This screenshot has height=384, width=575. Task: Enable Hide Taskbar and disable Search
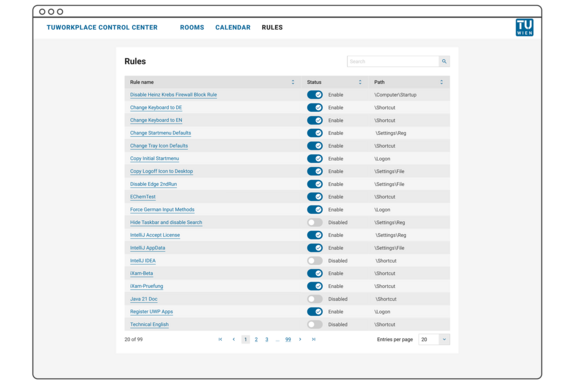coord(315,222)
